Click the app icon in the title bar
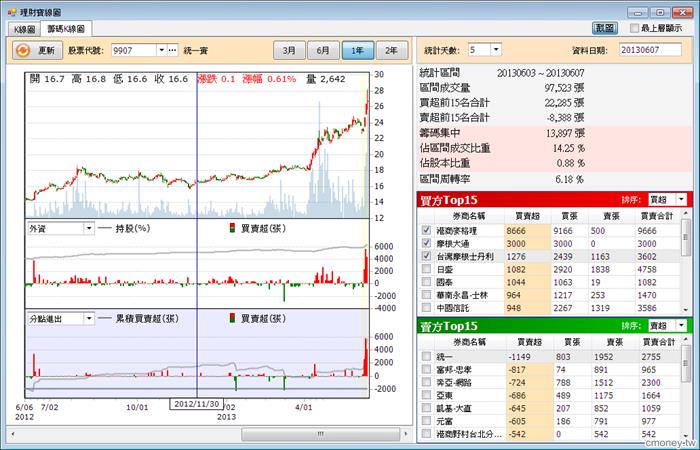This screenshot has width=700, height=450. [x=11, y=9]
